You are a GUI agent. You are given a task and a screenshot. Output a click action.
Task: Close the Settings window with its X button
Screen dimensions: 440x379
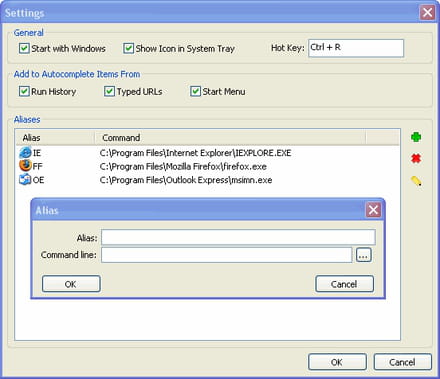pos(427,13)
